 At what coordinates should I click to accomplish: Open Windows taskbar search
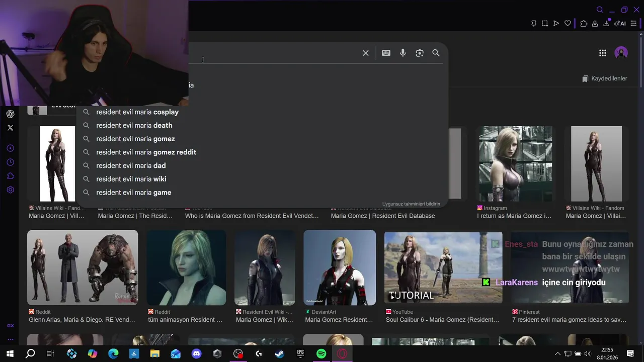30,354
